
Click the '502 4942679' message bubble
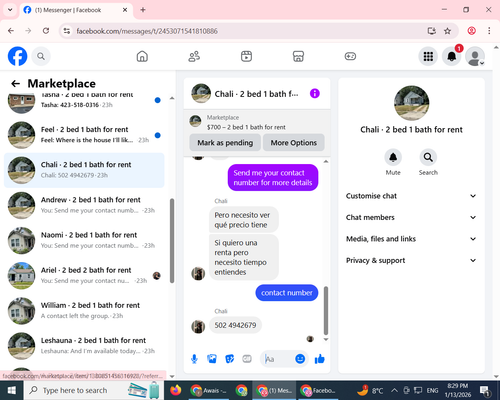pyautogui.click(x=235, y=325)
